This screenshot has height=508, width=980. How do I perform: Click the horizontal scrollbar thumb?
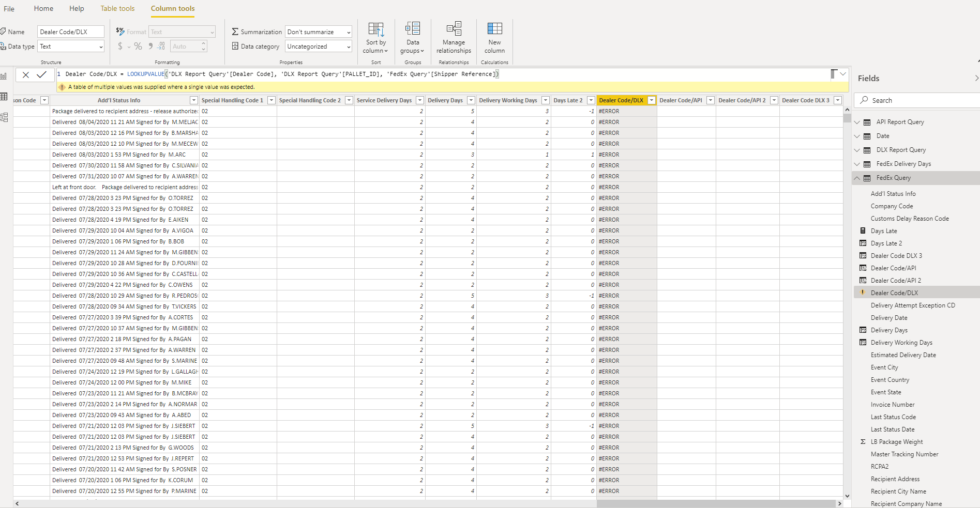coord(716,503)
